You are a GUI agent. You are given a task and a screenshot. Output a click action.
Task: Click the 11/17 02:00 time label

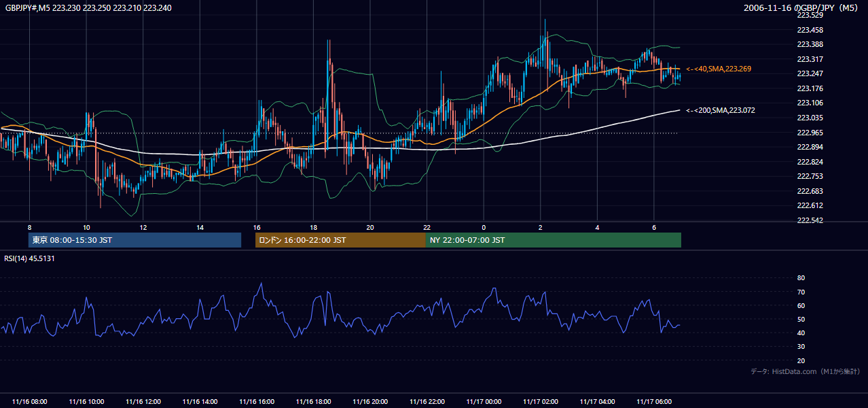coord(541,402)
